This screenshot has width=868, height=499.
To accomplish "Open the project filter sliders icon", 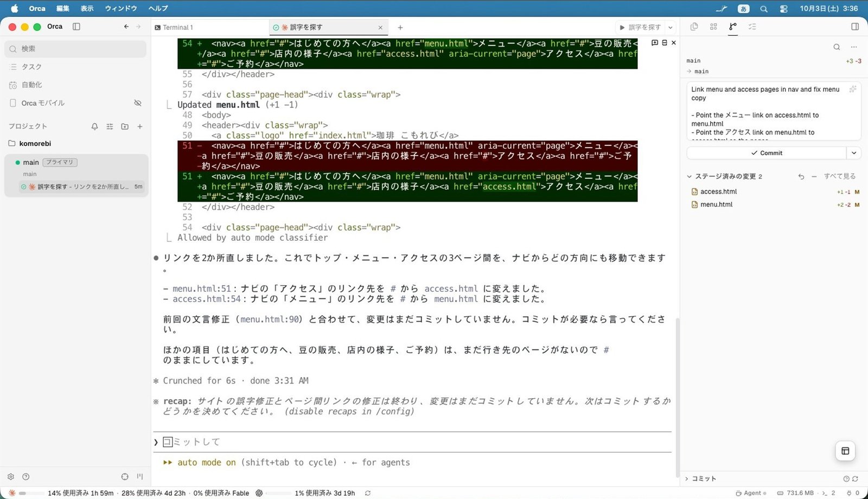I will point(110,126).
